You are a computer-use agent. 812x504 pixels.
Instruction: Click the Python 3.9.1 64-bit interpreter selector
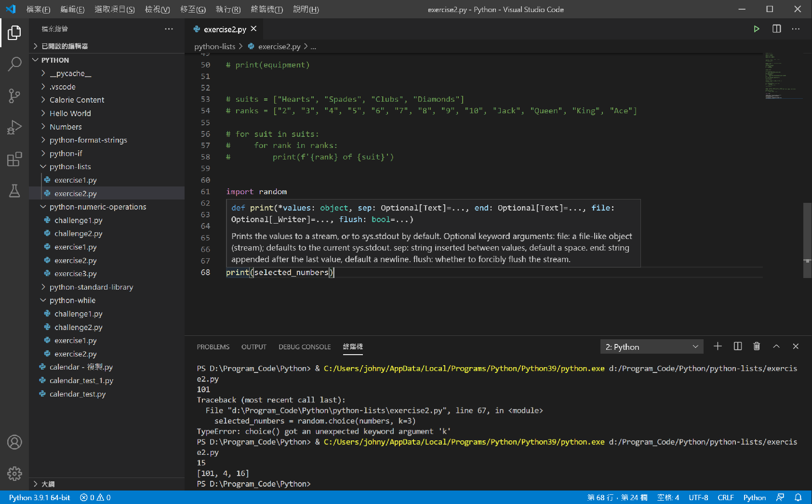(39, 497)
